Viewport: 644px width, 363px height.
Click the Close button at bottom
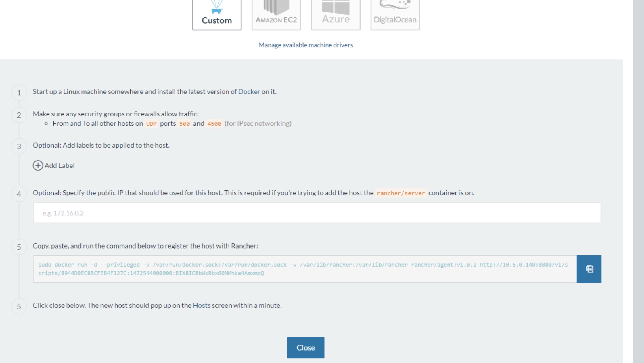(x=306, y=347)
